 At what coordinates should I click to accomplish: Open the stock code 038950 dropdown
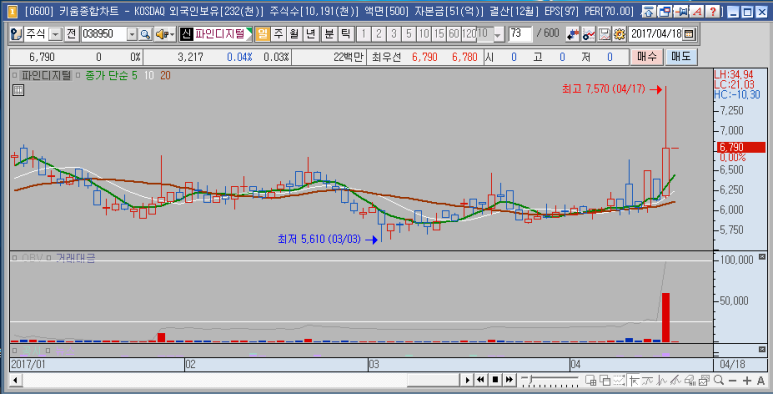132,34
